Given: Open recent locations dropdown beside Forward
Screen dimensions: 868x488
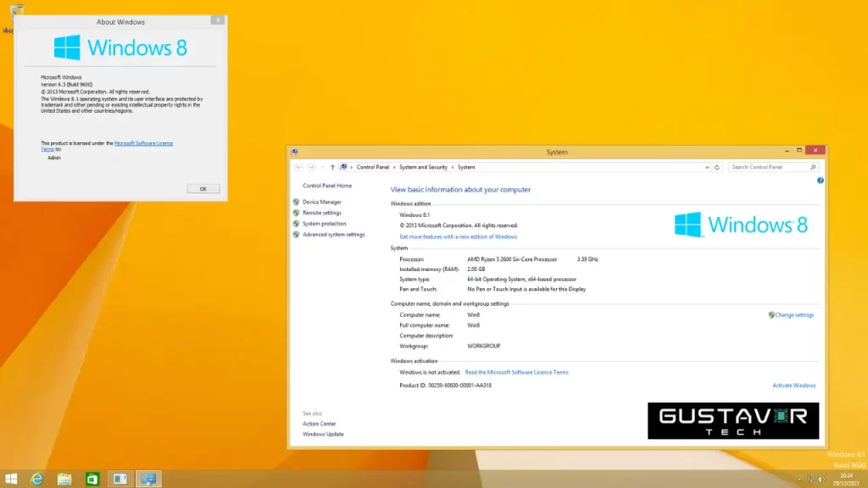Looking at the screenshot, I should (x=323, y=167).
